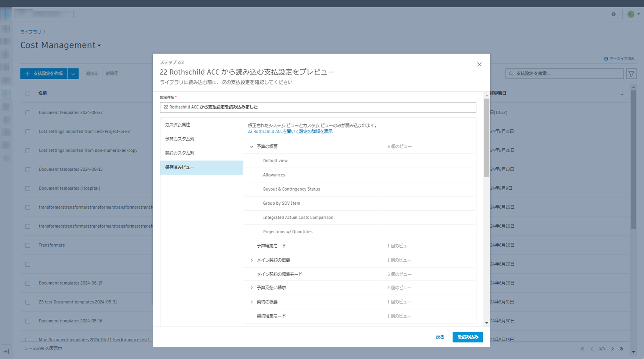Click the 戻る button in the dialog
The height and width of the screenshot is (359, 644).
point(440,337)
